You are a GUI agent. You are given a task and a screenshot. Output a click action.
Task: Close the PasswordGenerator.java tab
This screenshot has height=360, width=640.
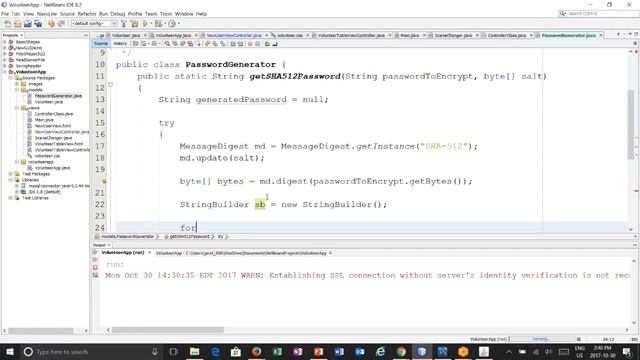pyautogui.click(x=601, y=36)
